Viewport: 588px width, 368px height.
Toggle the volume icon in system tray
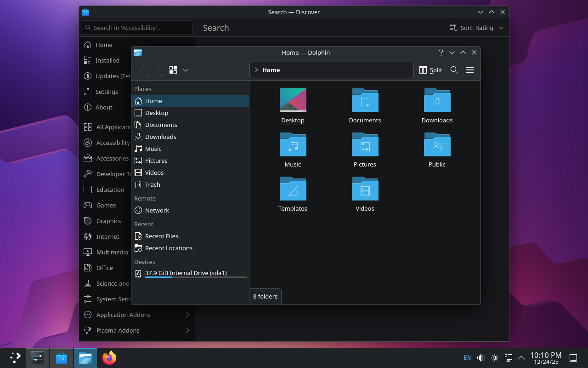click(481, 358)
